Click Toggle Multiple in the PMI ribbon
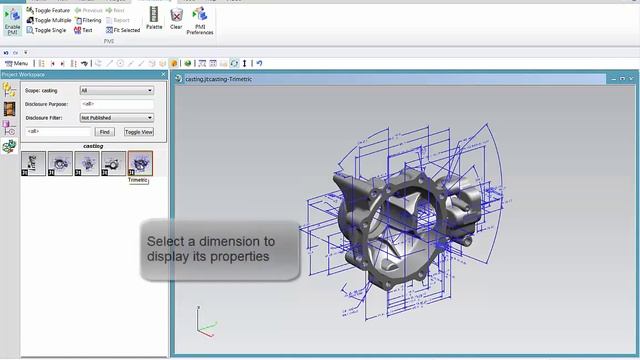The image size is (640, 360). click(x=49, y=20)
